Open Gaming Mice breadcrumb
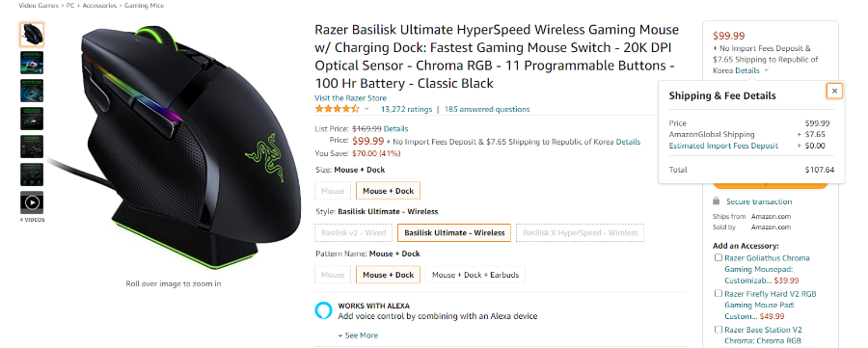 (144, 6)
